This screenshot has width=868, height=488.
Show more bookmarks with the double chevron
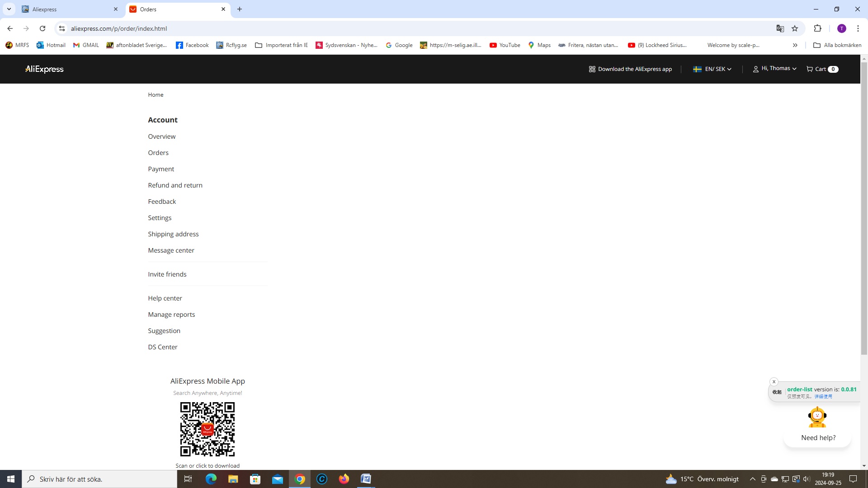795,45
